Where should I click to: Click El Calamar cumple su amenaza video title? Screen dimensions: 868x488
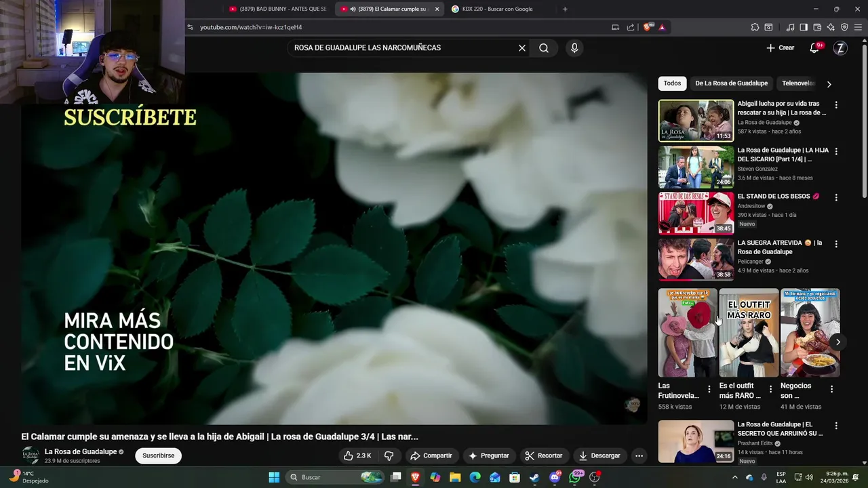tap(220, 436)
